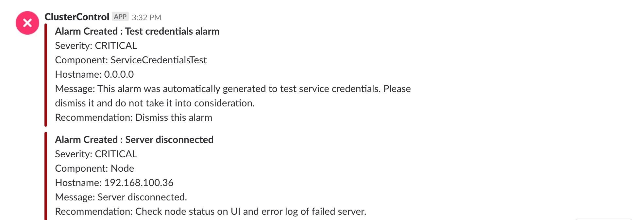Click the Test credentials alarm title
Screen dimensions: 644x220
pyautogui.click(x=137, y=31)
